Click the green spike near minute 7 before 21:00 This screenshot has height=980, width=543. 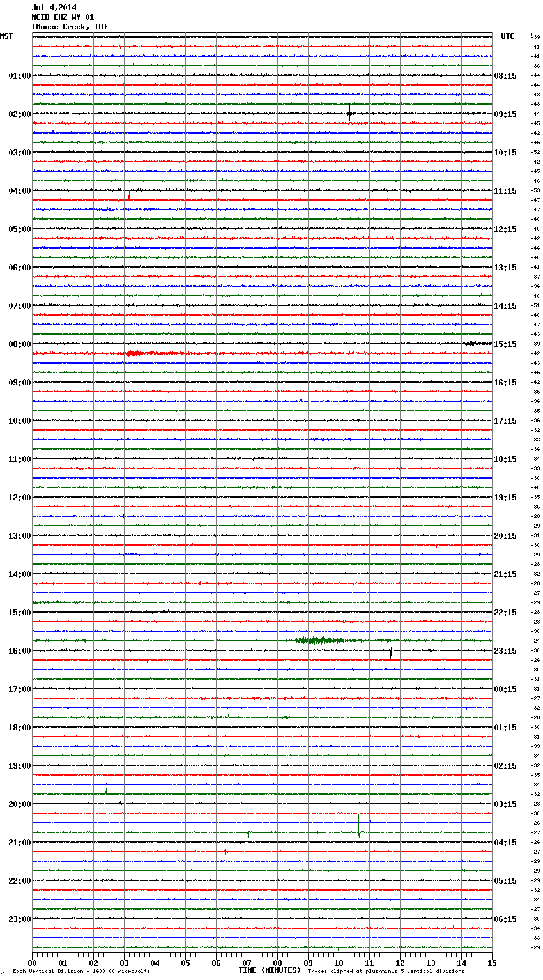click(248, 831)
